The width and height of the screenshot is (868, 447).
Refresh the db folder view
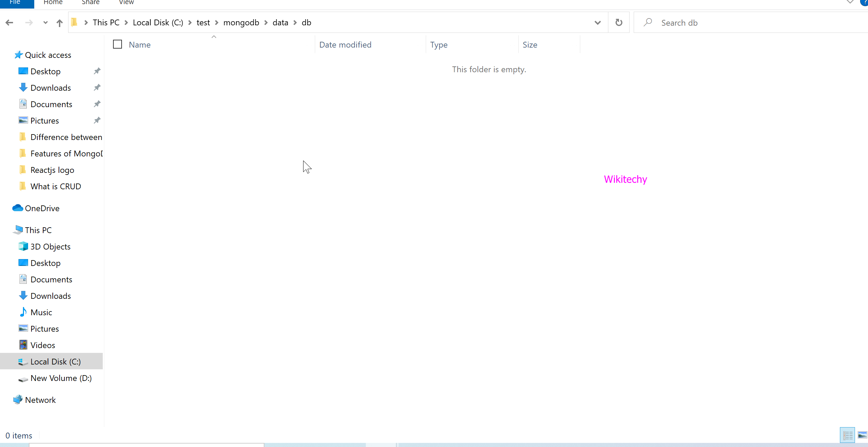(619, 23)
